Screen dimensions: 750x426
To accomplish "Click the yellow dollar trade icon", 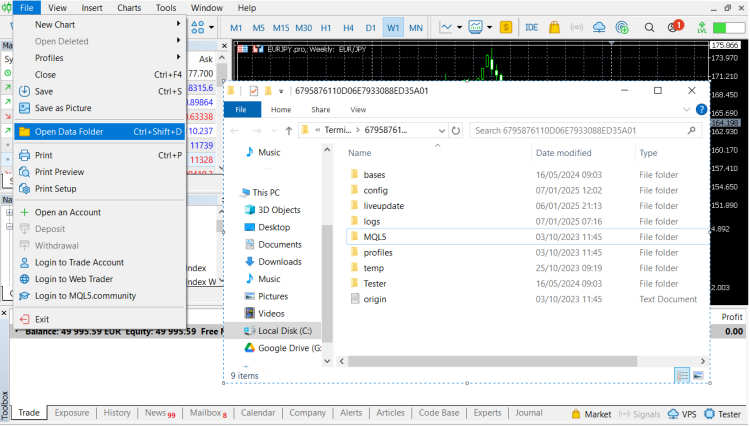I will point(508,27).
